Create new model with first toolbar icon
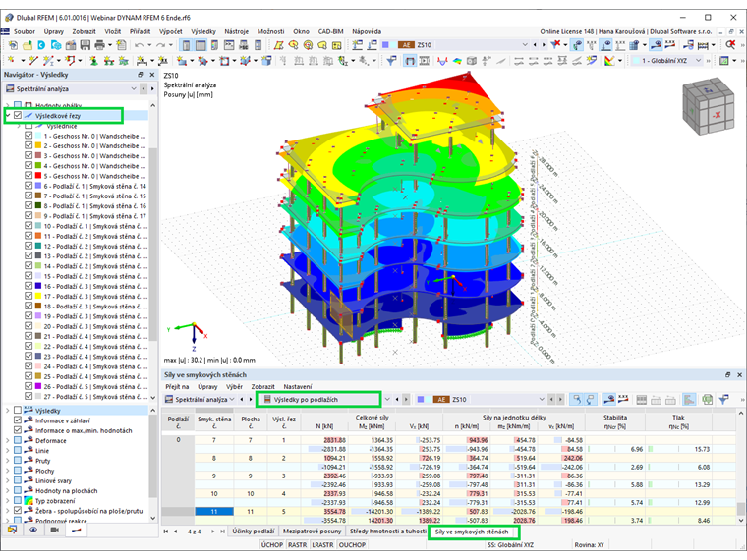Viewport: 747px width, 560px height. click(x=13, y=45)
